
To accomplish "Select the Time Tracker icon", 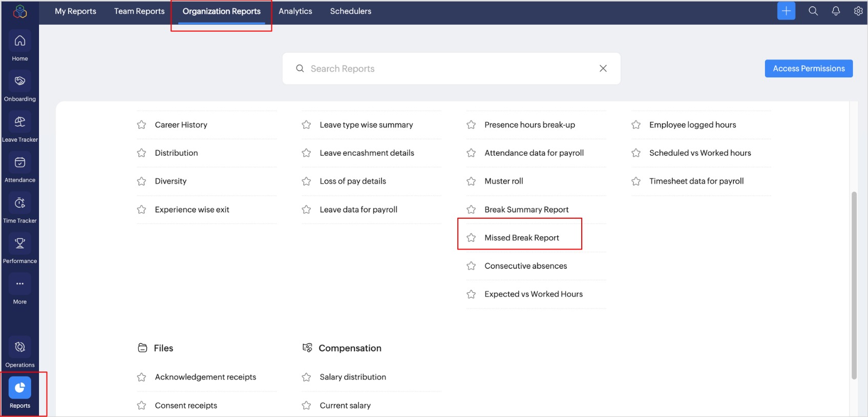I will (x=20, y=203).
